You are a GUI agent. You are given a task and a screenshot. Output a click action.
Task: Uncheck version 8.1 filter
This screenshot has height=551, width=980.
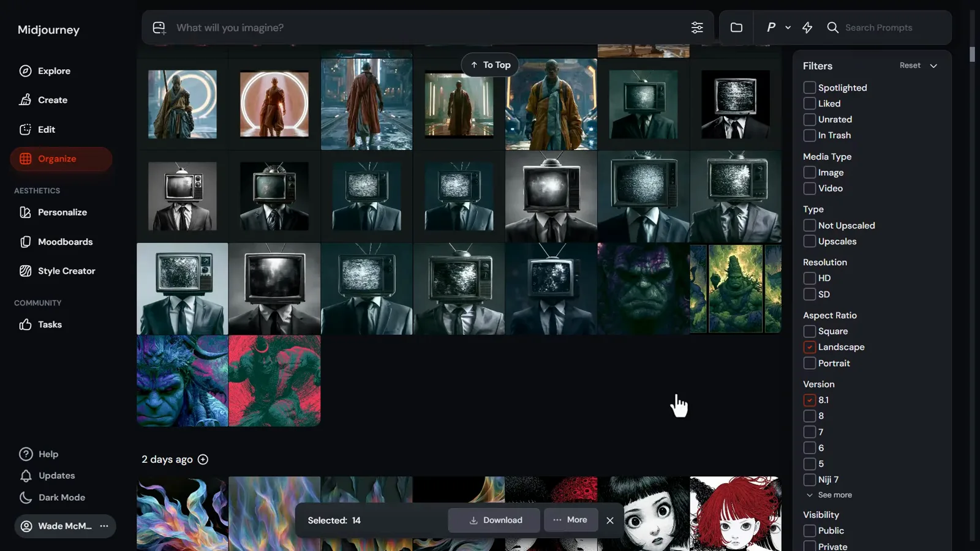pos(809,400)
